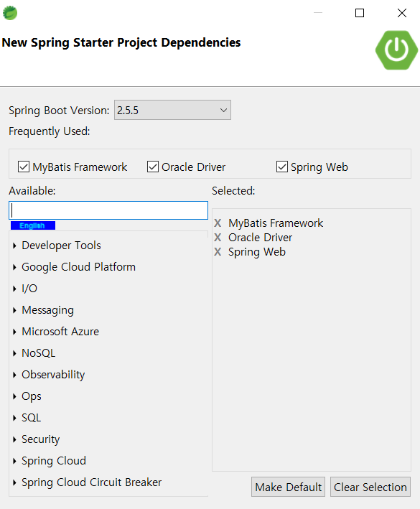Expand the Microsoft Azure category
The height and width of the screenshot is (509, 420).
coord(14,332)
